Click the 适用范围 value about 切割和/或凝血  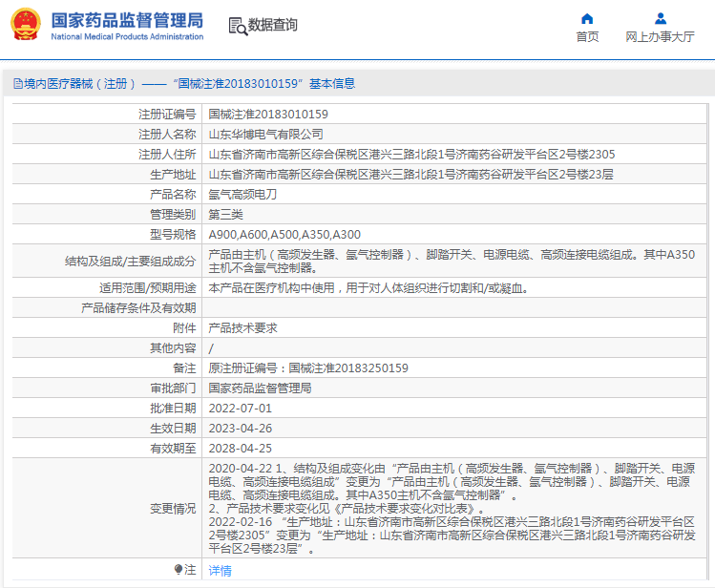point(368,288)
